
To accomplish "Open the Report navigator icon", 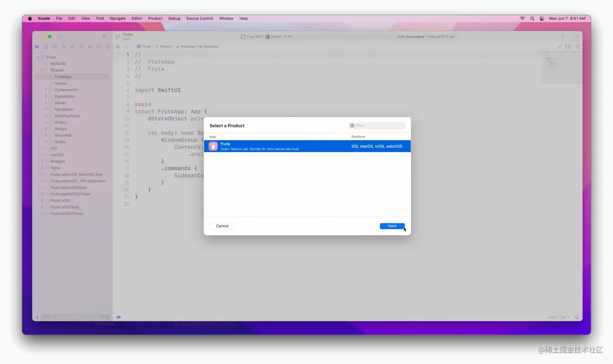I will pos(108,47).
